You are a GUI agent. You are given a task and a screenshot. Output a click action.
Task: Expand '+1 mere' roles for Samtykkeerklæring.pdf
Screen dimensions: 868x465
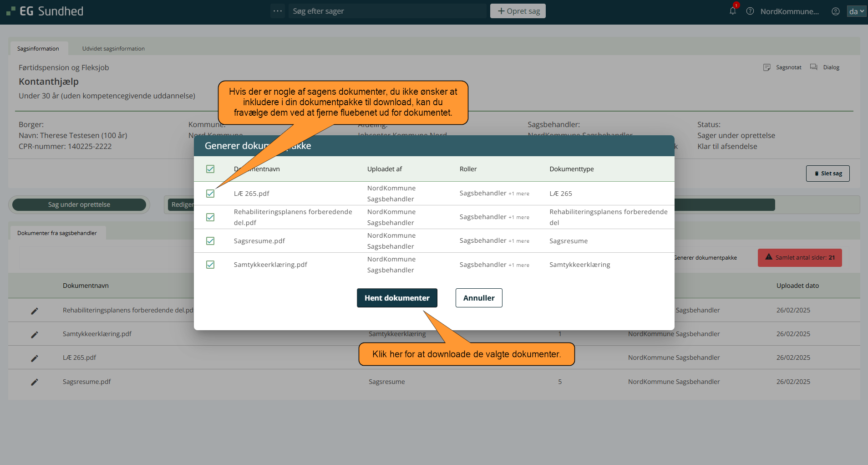click(x=519, y=265)
